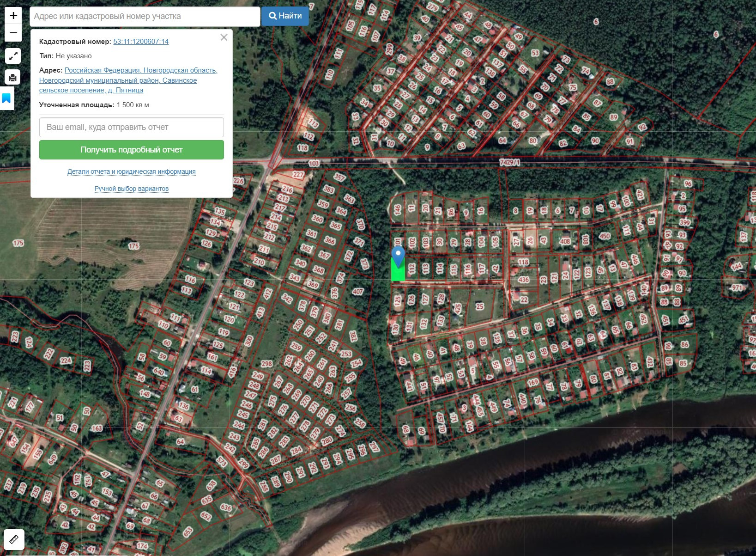Screen dimensions: 756x556
Task: Click Получить подробный отчет button
Action: [132, 150]
